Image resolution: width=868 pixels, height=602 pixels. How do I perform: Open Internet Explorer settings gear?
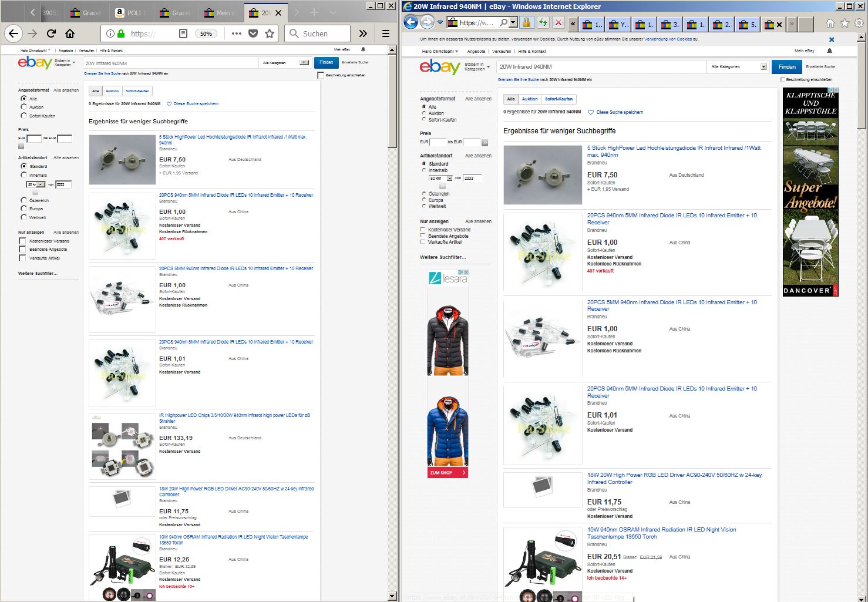click(859, 23)
